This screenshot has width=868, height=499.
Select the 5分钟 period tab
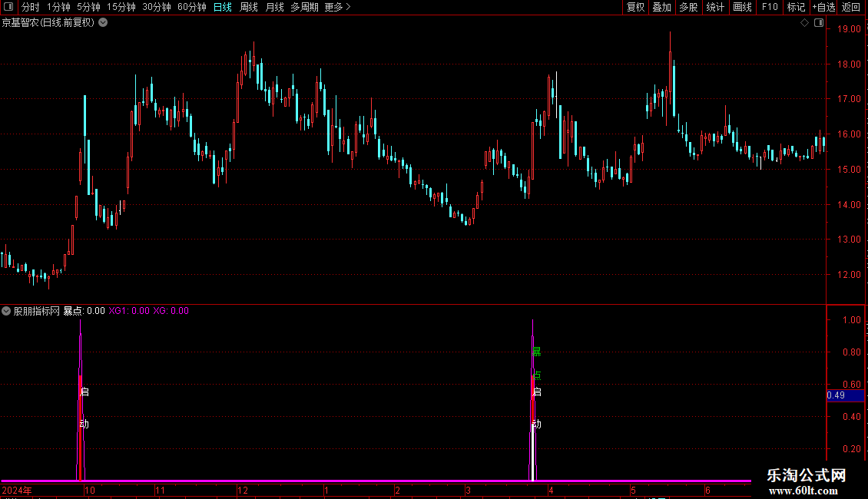(x=88, y=7)
